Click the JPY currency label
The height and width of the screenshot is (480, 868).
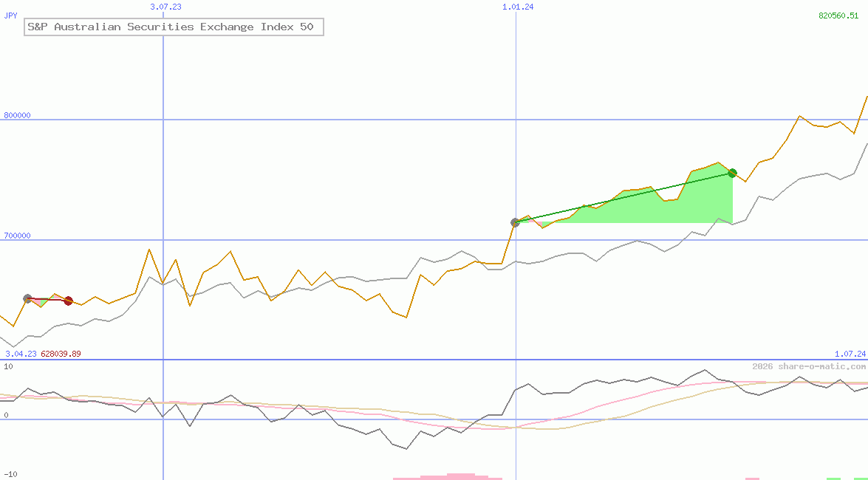pyautogui.click(x=10, y=15)
